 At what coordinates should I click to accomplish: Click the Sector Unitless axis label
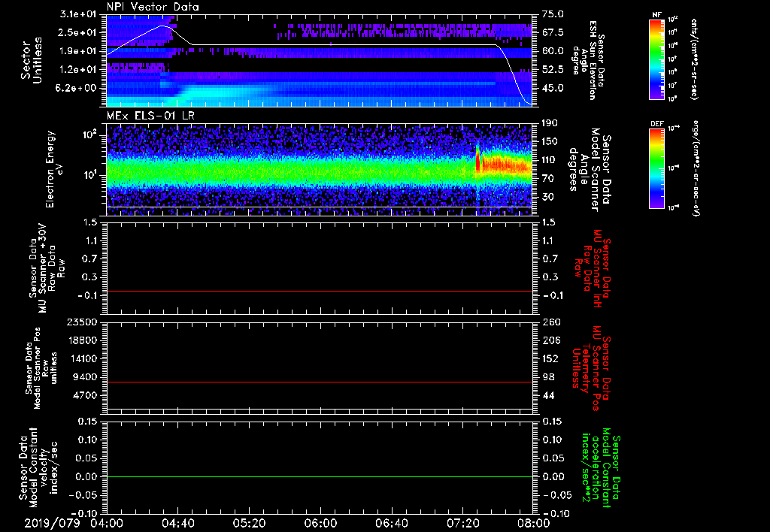pyautogui.click(x=32, y=60)
